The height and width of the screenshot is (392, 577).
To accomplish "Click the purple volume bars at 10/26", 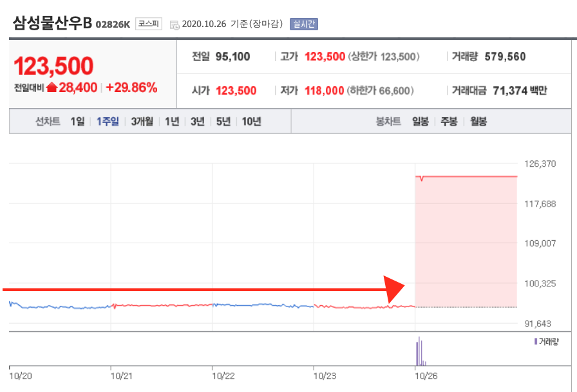I will (x=421, y=351).
